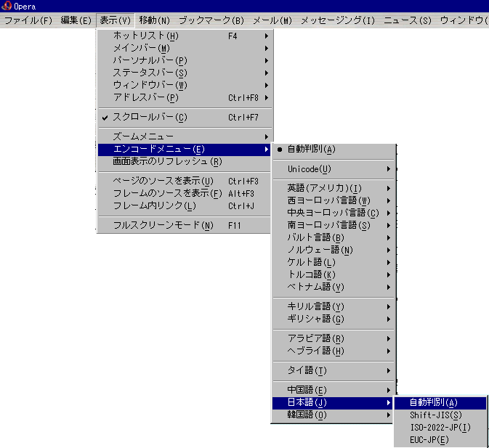Expand 中央ヨーロッパ言語(C) submenu
This screenshot has width=489, height=448.
(333, 213)
